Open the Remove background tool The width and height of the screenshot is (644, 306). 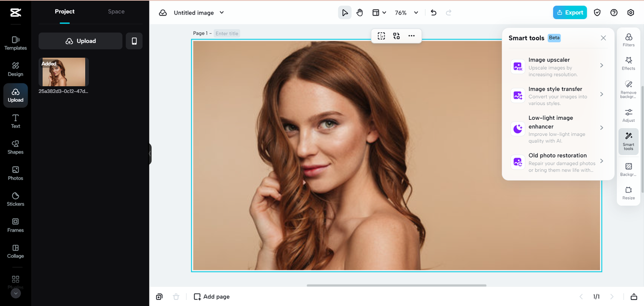[628, 89]
